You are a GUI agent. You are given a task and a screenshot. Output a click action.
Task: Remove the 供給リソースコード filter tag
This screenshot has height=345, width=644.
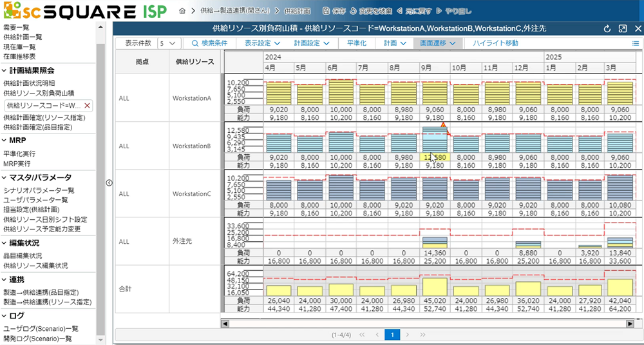click(88, 105)
